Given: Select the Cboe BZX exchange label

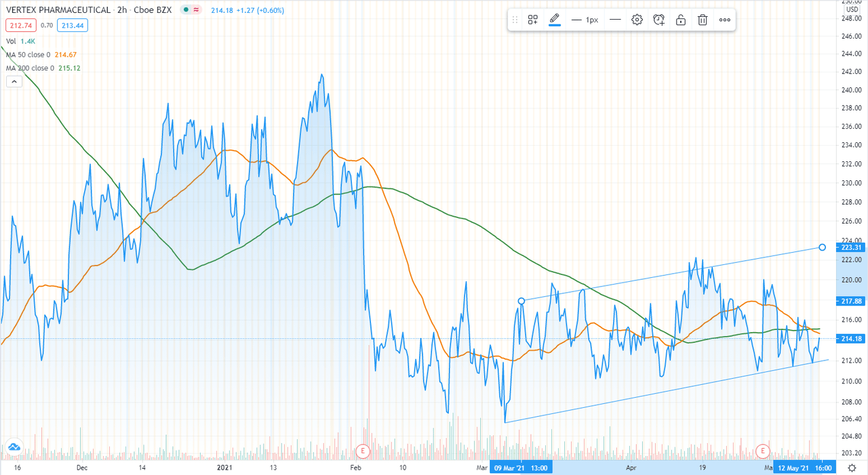Looking at the screenshot, I should [152, 9].
